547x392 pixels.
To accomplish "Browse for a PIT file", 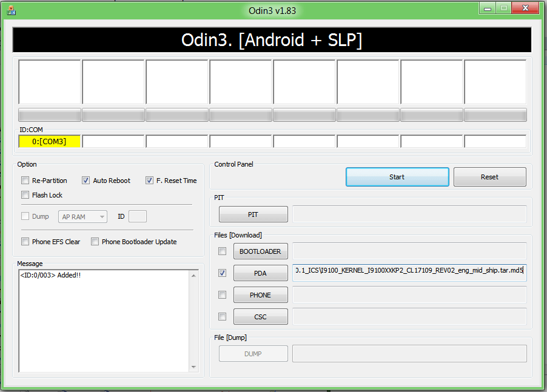I will click(x=253, y=214).
